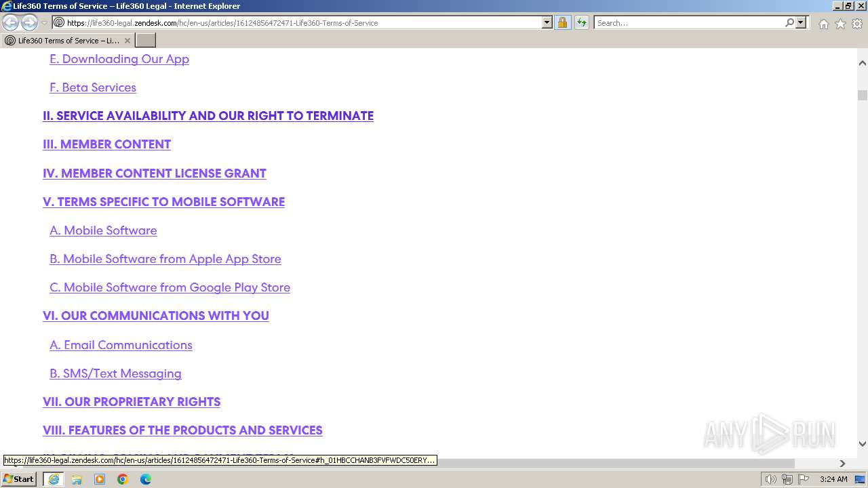Jump to VI. Our Communications With You
The height and width of the screenshot is (488, 868).
156,316
